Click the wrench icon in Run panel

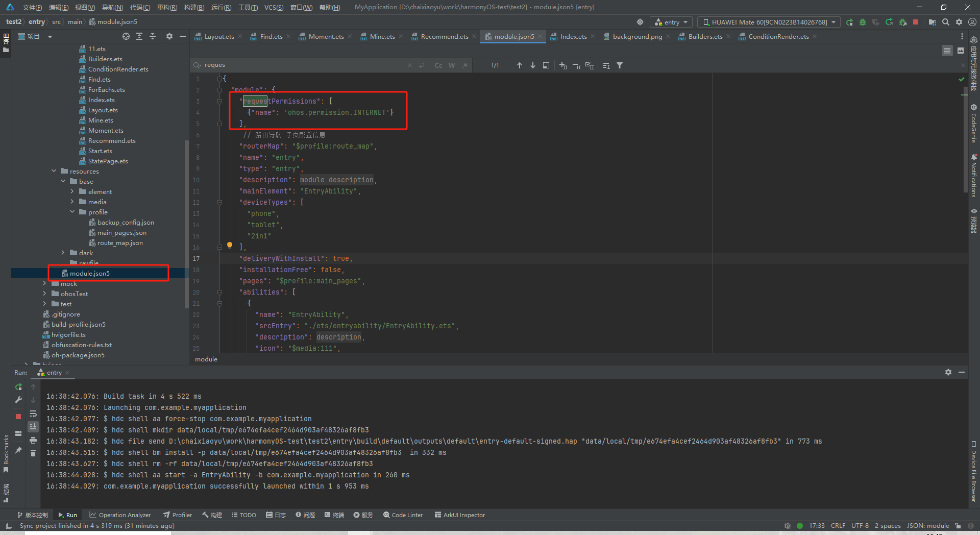click(x=18, y=400)
